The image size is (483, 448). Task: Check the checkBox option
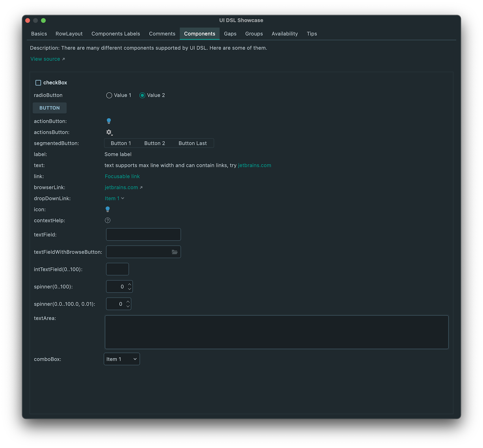click(x=38, y=83)
